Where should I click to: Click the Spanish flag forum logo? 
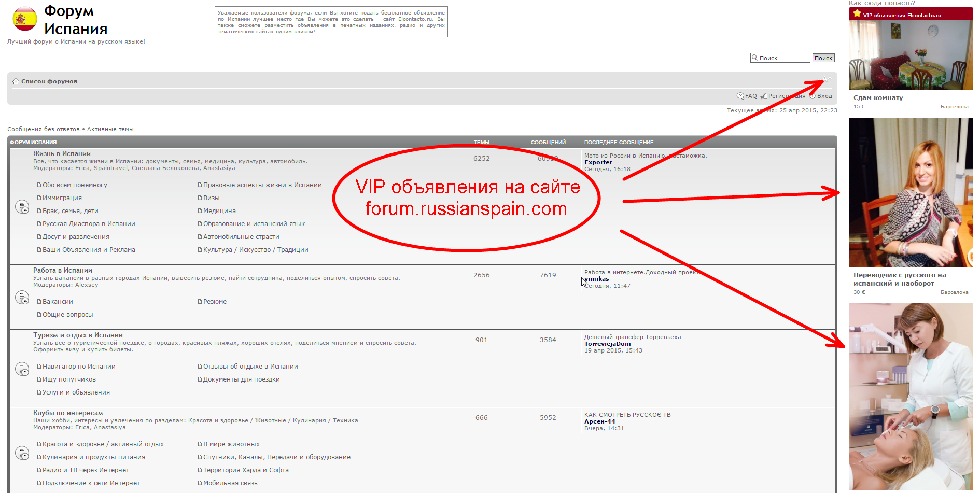click(24, 19)
